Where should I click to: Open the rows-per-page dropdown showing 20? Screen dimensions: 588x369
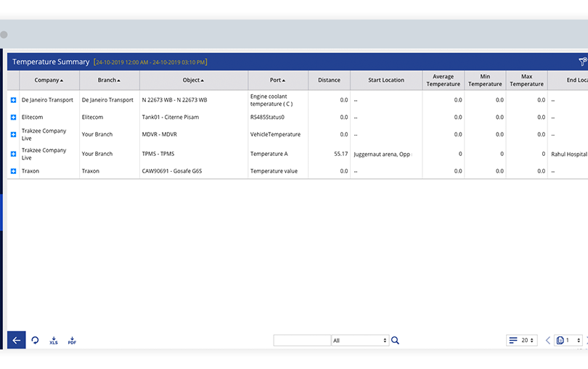pyautogui.click(x=522, y=340)
